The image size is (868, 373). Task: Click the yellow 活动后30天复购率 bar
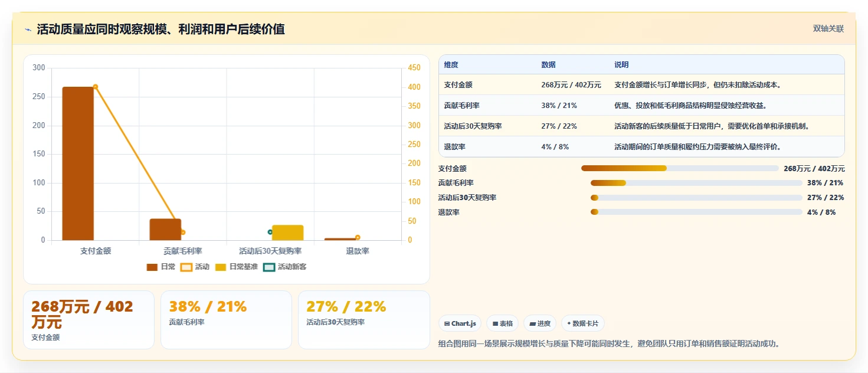coord(288,233)
